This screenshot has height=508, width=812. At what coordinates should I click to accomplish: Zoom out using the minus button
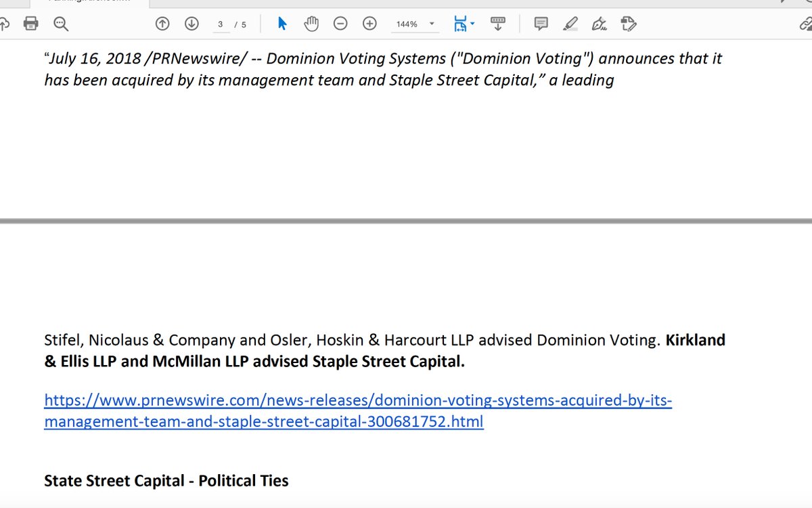(340, 24)
